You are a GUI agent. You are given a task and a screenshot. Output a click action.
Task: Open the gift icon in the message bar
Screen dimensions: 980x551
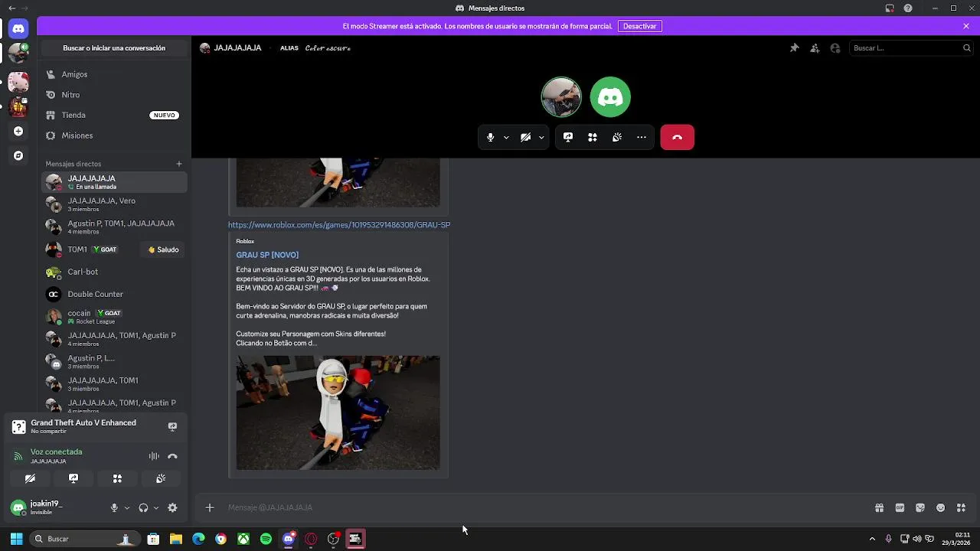click(879, 507)
